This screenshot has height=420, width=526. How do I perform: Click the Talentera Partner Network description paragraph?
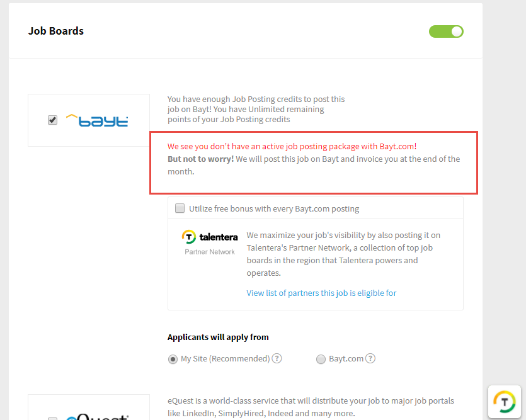coord(343,254)
